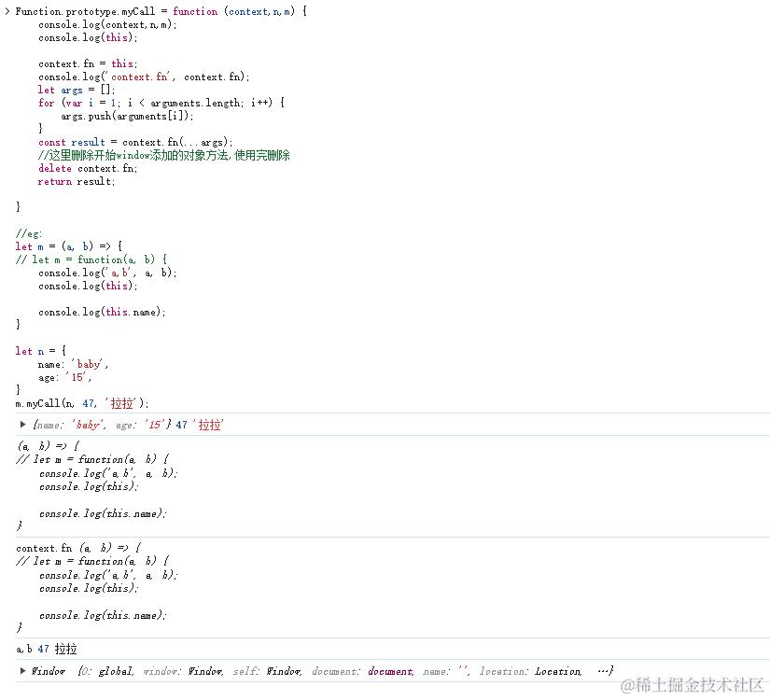Expand the logged {name: 'baby', age: '15'} object
The width and height of the screenshot is (770, 700).
click(22, 425)
